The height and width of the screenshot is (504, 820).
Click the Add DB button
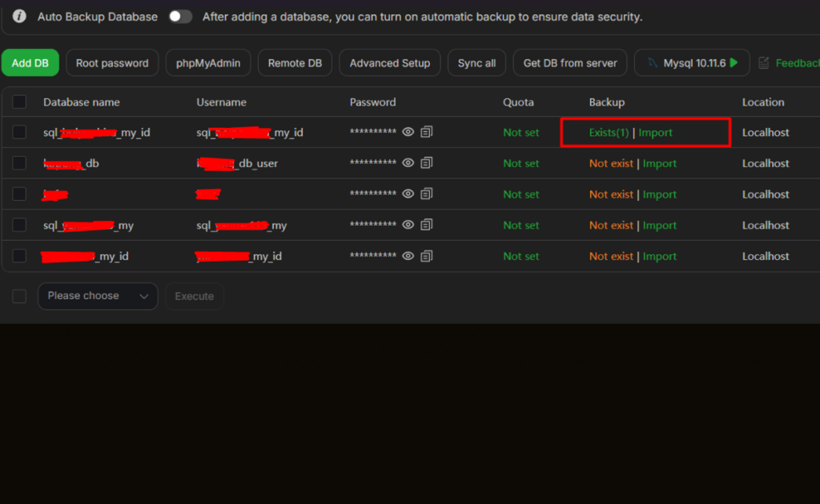point(30,63)
